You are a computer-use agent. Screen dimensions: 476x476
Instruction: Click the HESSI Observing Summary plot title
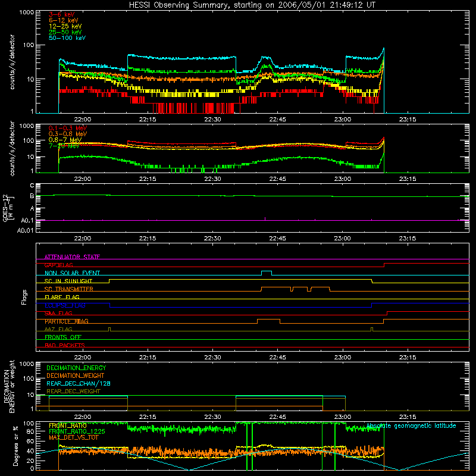click(252, 5)
